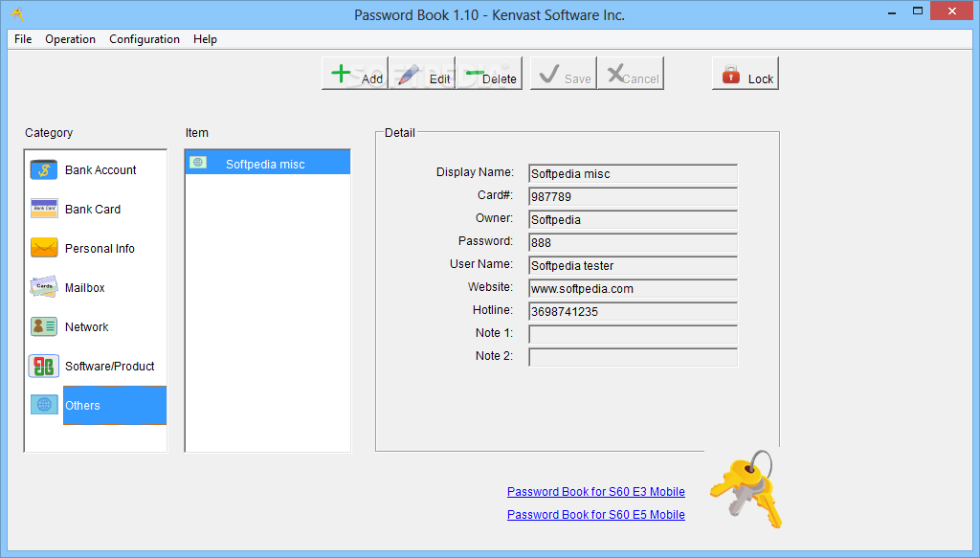This screenshot has width=980, height=558.
Task: Choose the Software/Product category label
Action: 109,367
